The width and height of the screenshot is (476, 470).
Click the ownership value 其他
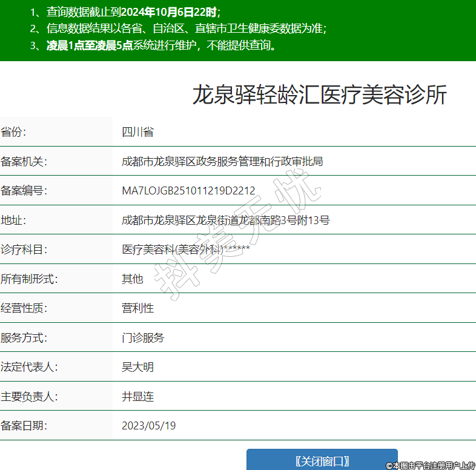(132, 279)
